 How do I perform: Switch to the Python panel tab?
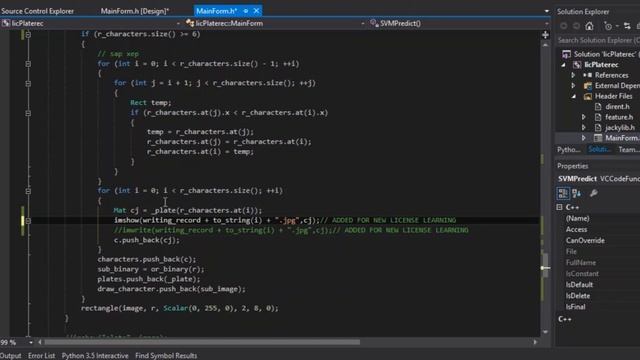coord(569,149)
